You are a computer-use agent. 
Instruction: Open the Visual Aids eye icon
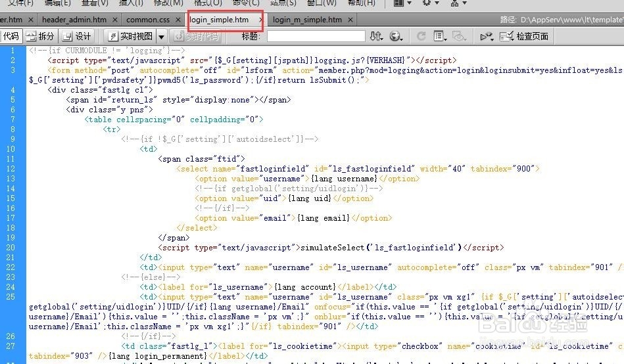[x=459, y=36]
